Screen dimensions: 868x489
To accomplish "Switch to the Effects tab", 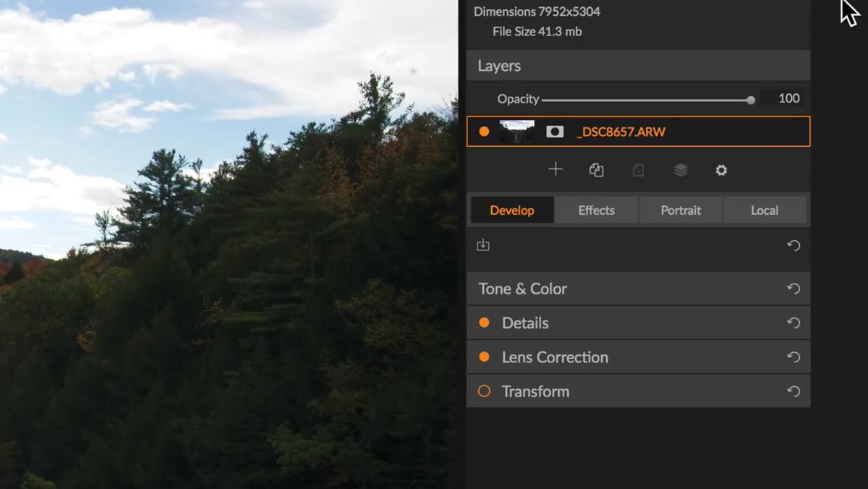I will tap(597, 210).
